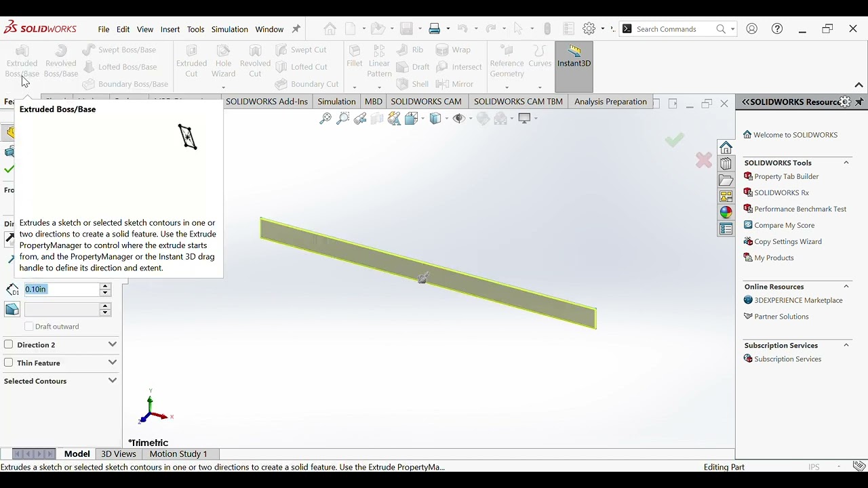Open the Curves tool
Screen dimensions: 868x488
tap(540, 56)
